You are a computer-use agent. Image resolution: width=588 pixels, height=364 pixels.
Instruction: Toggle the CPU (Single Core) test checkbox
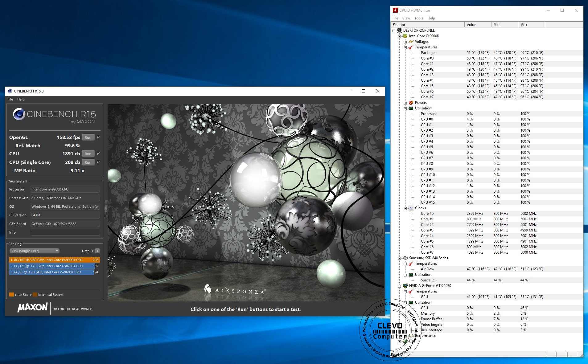(98, 162)
